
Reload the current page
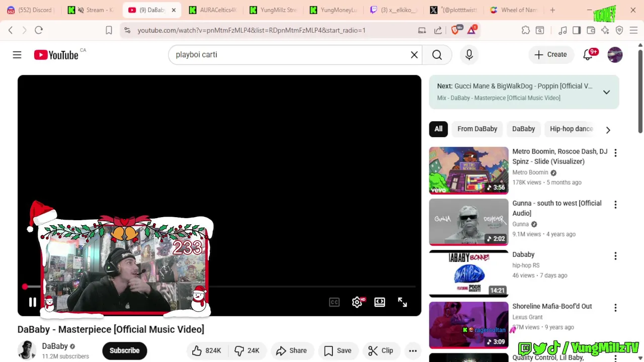click(x=39, y=30)
